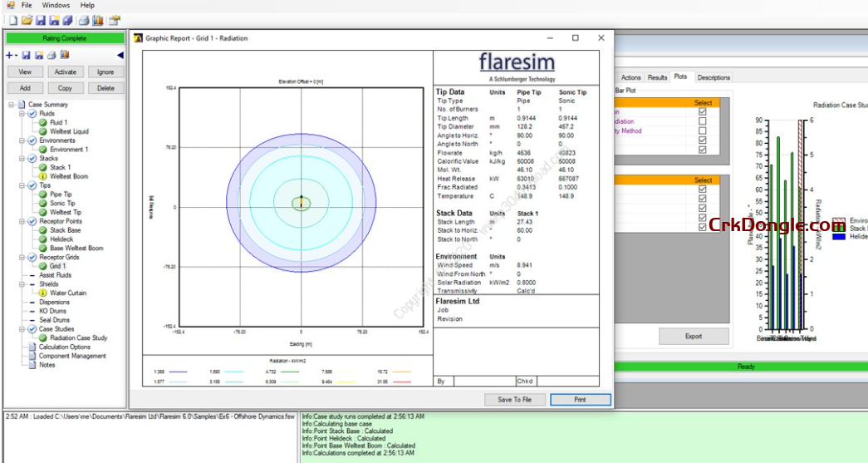Click the save disk icon in case panel toolbar
Image resolution: width=868 pixels, height=463 pixels.
coord(26,56)
